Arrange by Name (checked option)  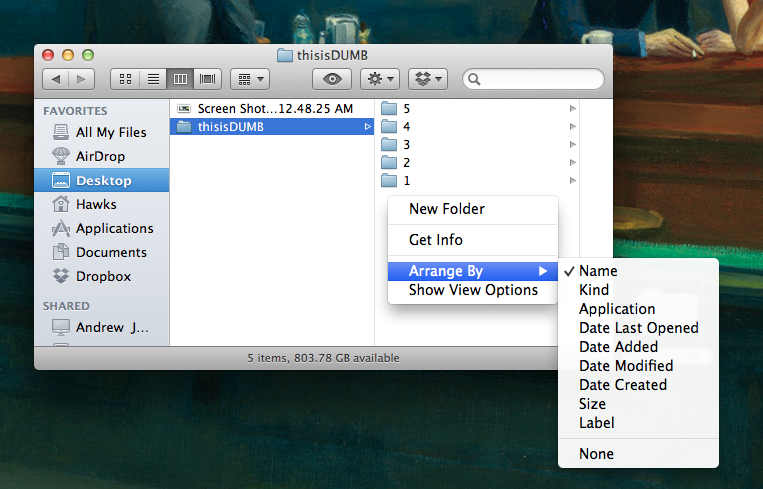pyautogui.click(x=638, y=271)
